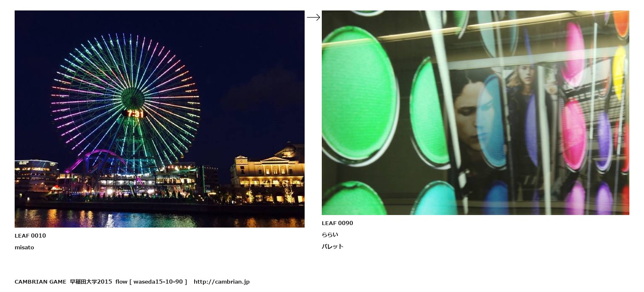Click the LEAF 0090 label

point(337,223)
